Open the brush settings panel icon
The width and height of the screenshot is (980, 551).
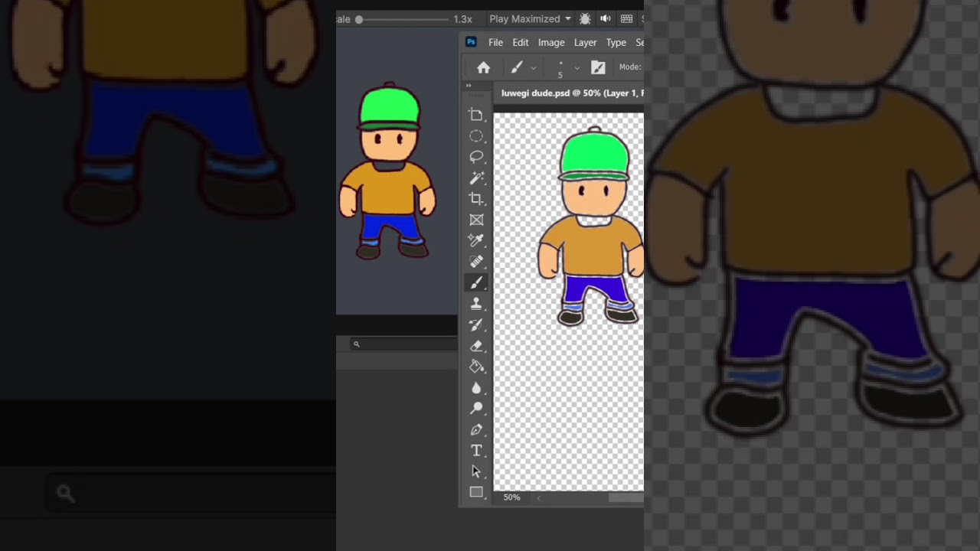tap(598, 67)
